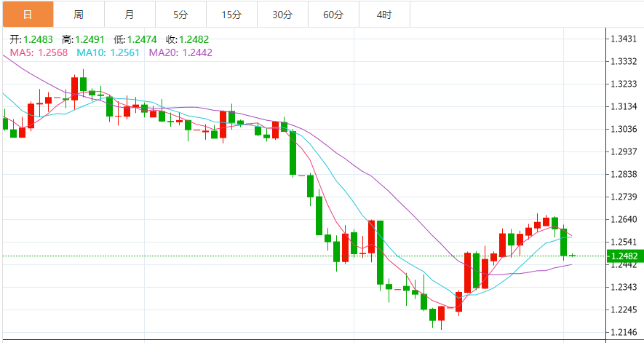Click the 1.2343 price axis label
This screenshot has width=644, height=343.
click(x=624, y=287)
